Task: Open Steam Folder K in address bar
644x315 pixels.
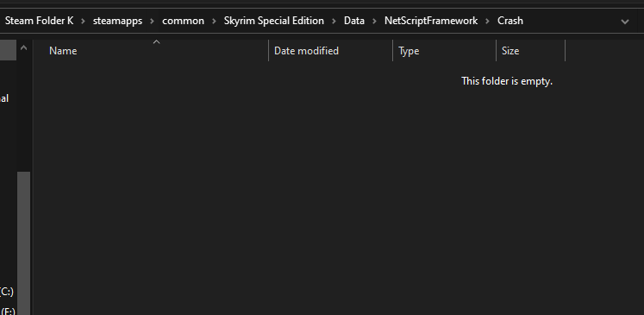Action: click(39, 21)
